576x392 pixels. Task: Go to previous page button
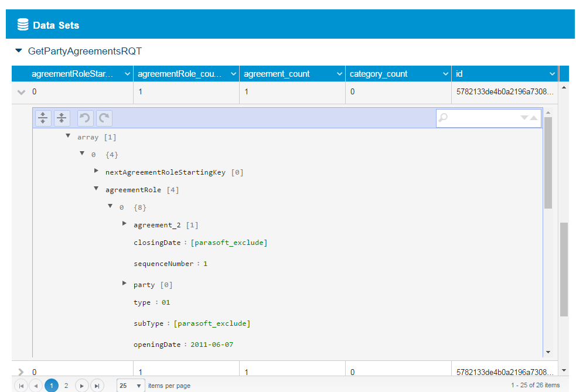pyautogui.click(x=36, y=386)
